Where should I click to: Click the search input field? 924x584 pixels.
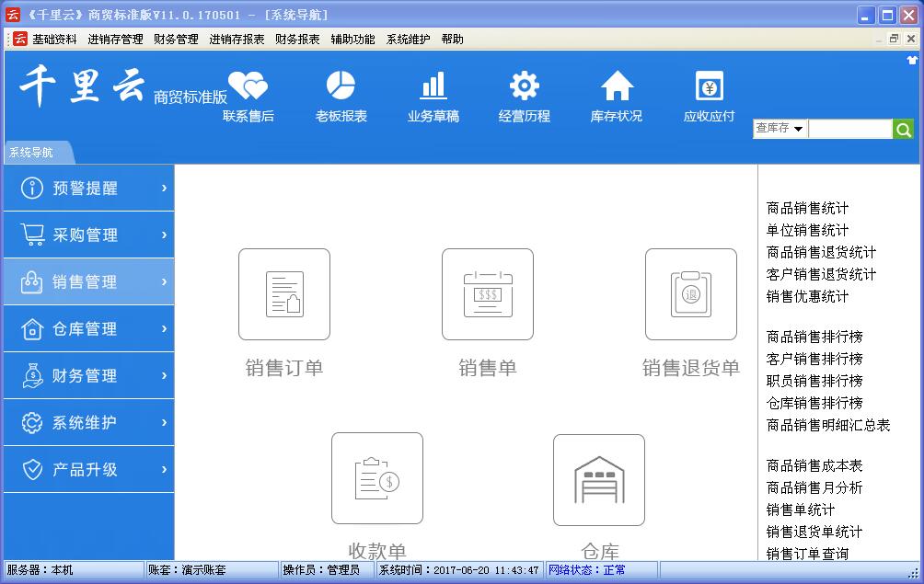click(x=850, y=130)
